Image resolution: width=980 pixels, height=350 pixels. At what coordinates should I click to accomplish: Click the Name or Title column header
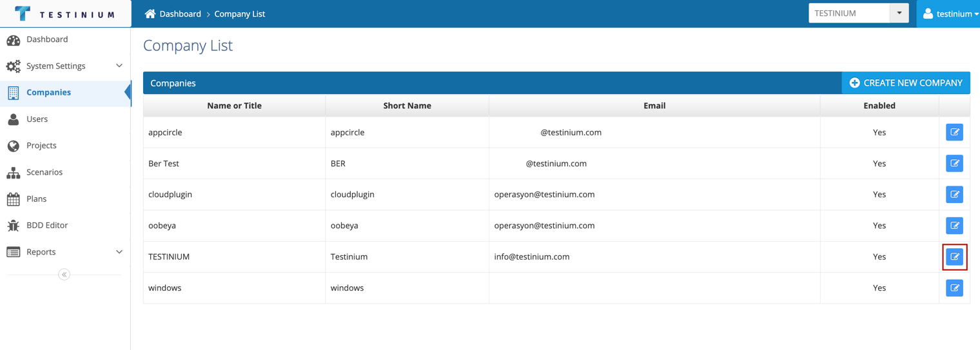pos(235,106)
